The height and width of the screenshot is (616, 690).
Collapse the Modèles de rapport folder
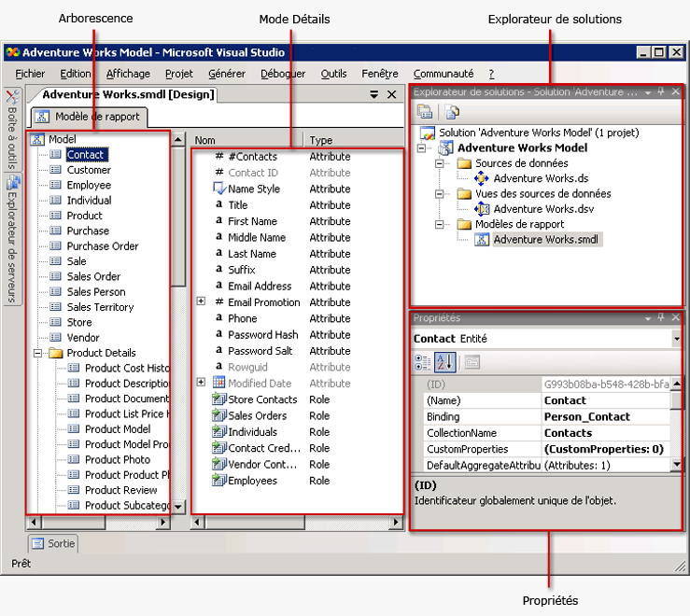point(439,224)
